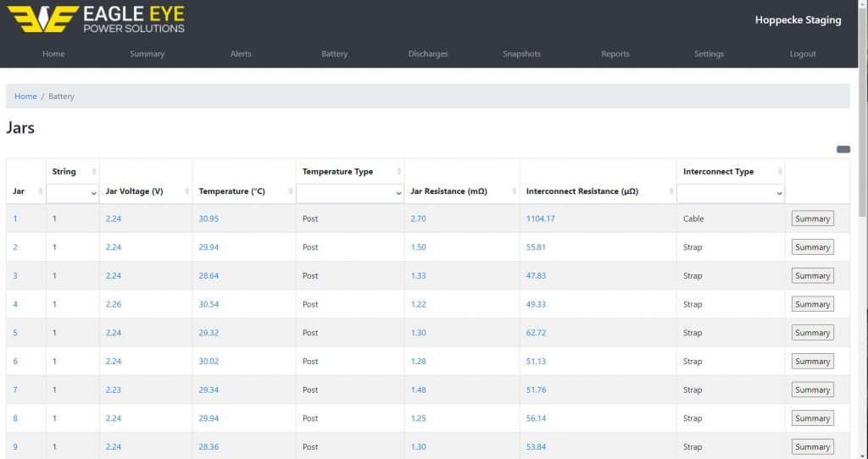Sort by Temperature Type column arrows
Screen dimensions: 868x459
point(398,171)
